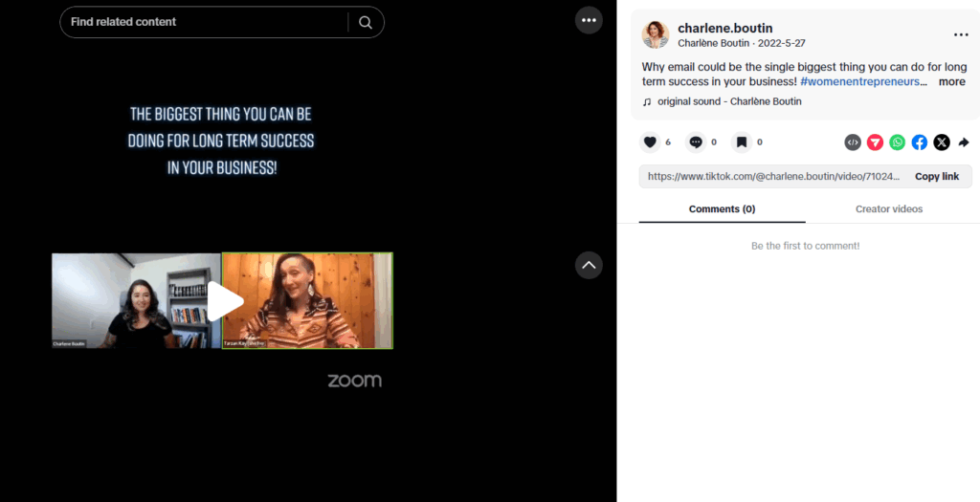Share to X
This screenshot has height=502, width=980.
[x=942, y=142]
